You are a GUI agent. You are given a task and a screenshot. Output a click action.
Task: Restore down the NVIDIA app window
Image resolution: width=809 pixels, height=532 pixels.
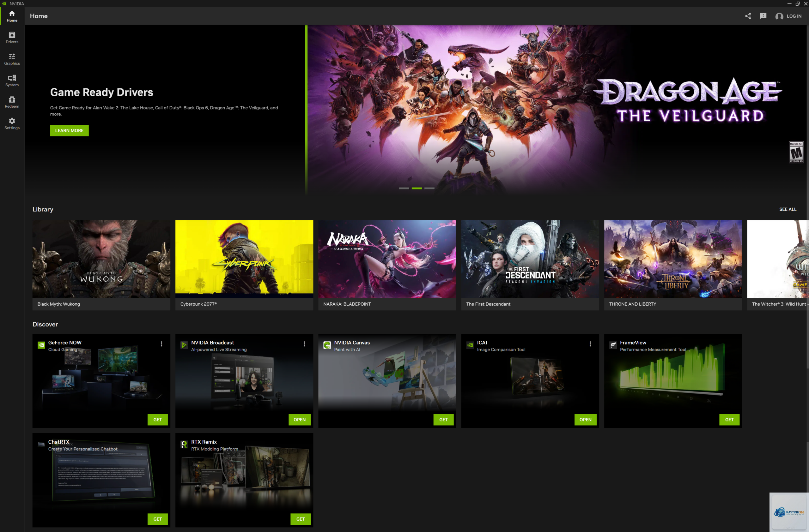797,3
